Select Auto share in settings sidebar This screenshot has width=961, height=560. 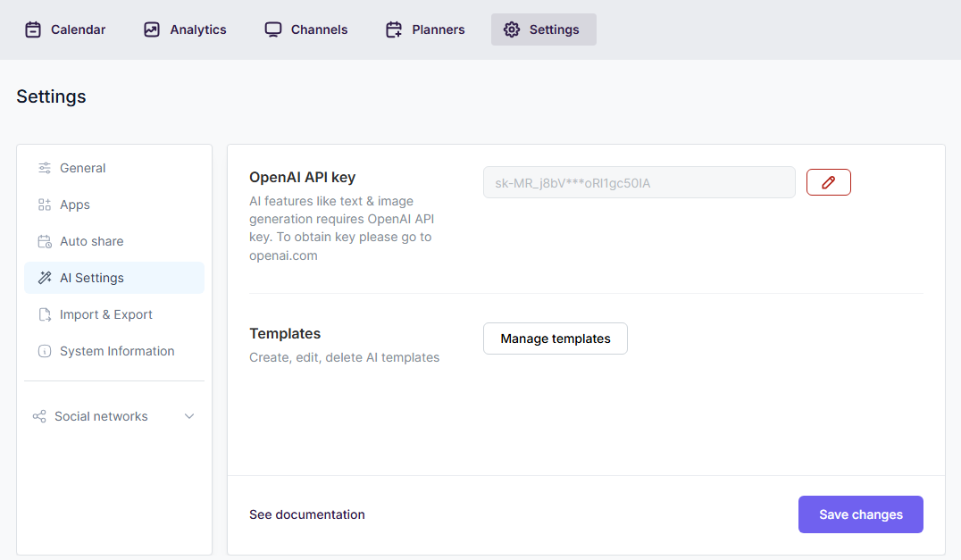point(114,241)
